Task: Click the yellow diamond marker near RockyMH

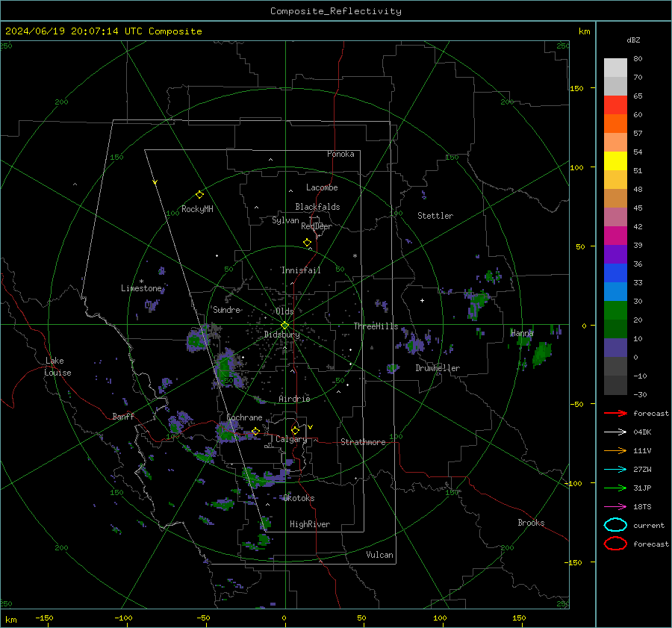Action: pos(199,195)
